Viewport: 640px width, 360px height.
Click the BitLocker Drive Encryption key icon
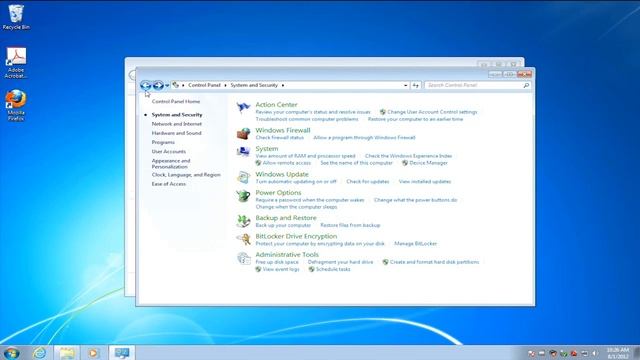243,240
